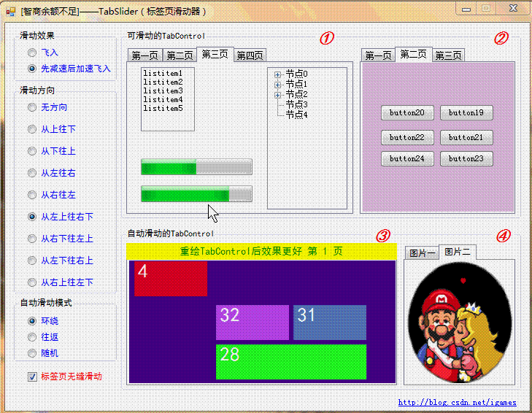
Task: Expand the 节点2 tree node
Action: tap(277, 95)
